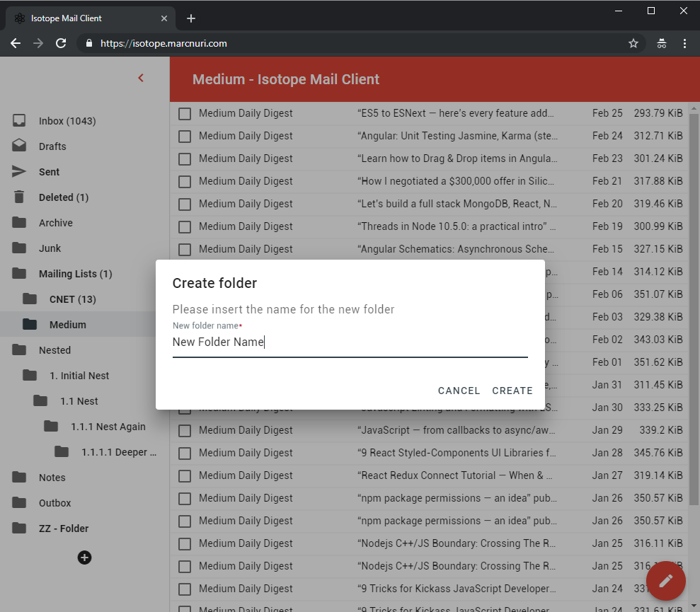Check the "JavaScript — from callbacks" message checkbox

point(184,430)
